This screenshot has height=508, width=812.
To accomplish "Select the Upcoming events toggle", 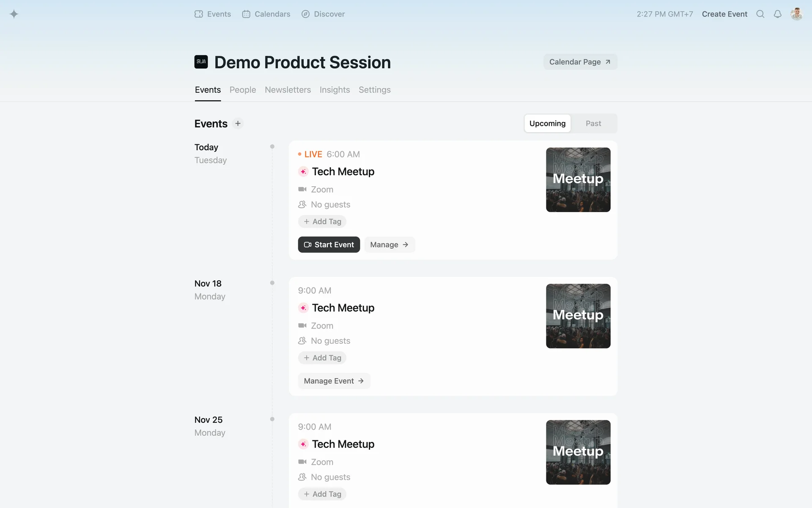I will [547, 124].
